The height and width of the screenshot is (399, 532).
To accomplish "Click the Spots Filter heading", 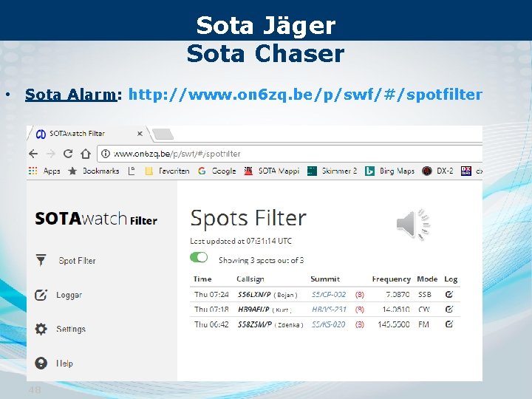I will click(248, 218).
